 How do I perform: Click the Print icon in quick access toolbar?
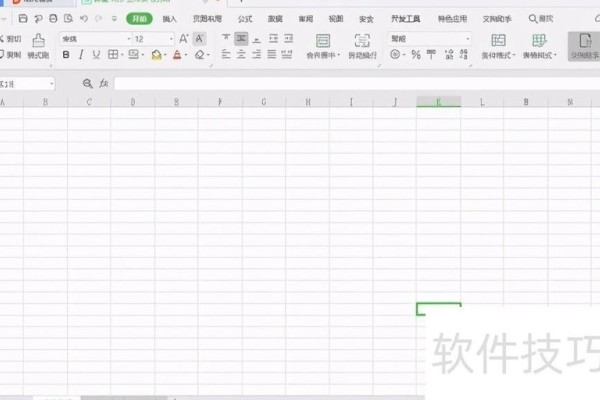(x=53, y=18)
